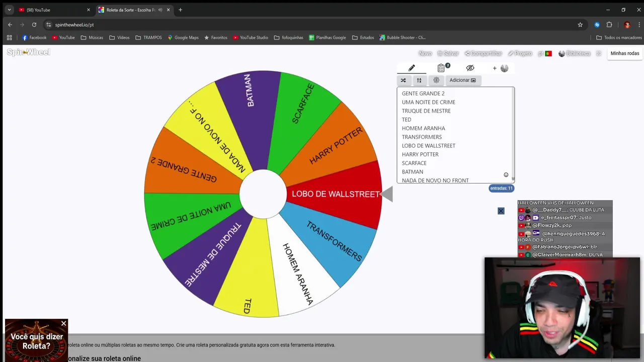The image size is (644, 362).
Task: Close the YouTube browser tab
Action: 89,10
